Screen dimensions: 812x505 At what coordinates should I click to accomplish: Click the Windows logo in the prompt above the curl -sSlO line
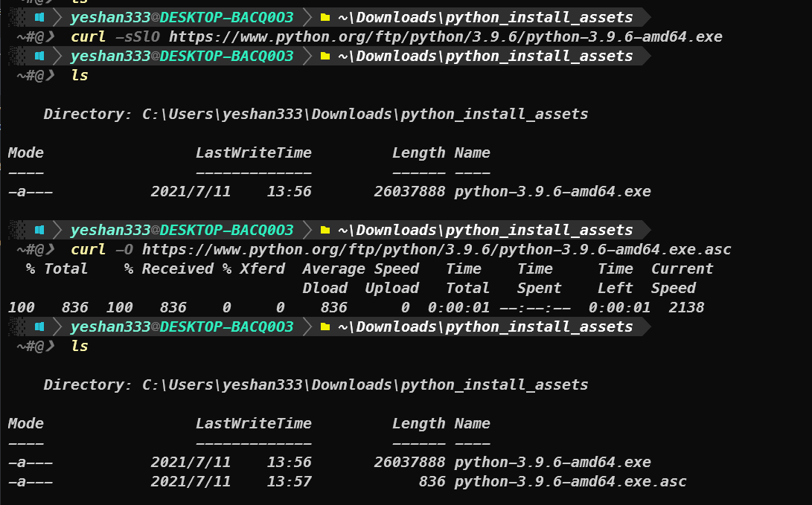click(39, 17)
